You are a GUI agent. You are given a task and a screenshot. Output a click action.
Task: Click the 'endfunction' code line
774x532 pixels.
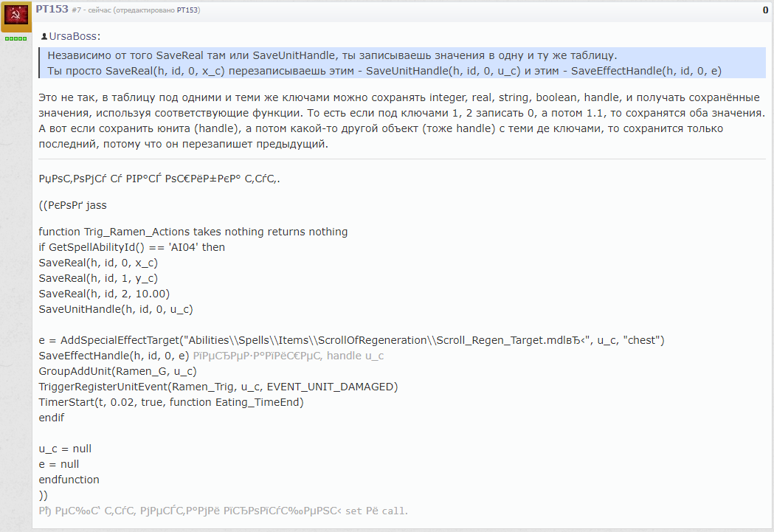[x=69, y=480]
